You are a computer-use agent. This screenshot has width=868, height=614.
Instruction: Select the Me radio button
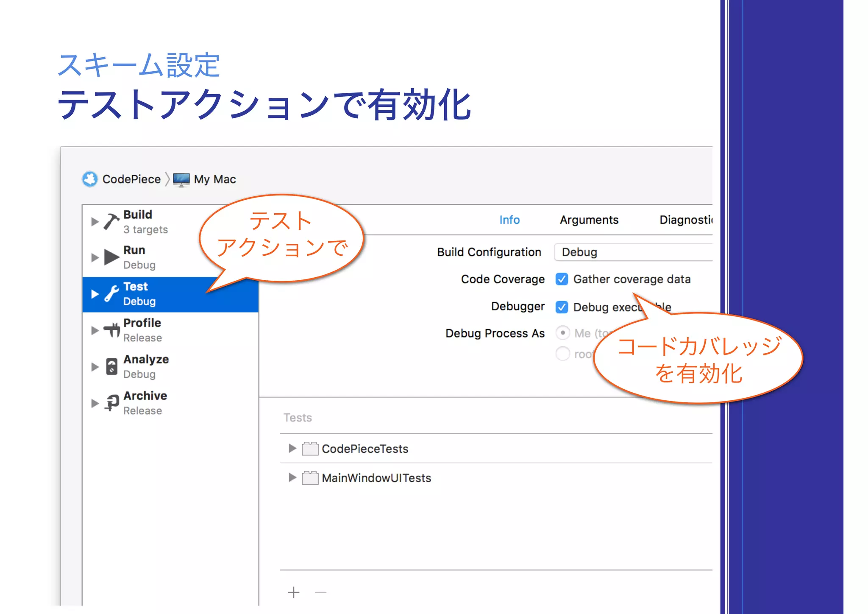562,333
